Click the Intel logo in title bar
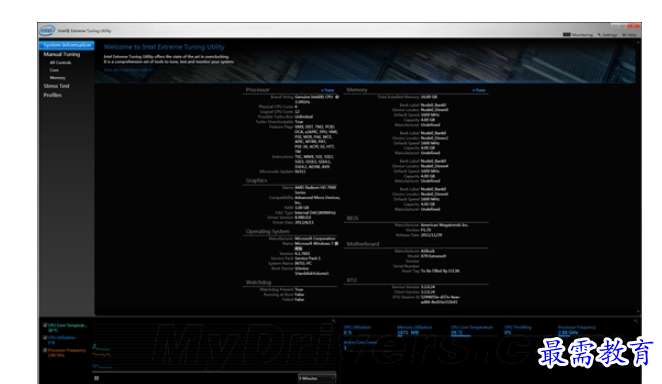The image size is (662, 384). pos(47,30)
